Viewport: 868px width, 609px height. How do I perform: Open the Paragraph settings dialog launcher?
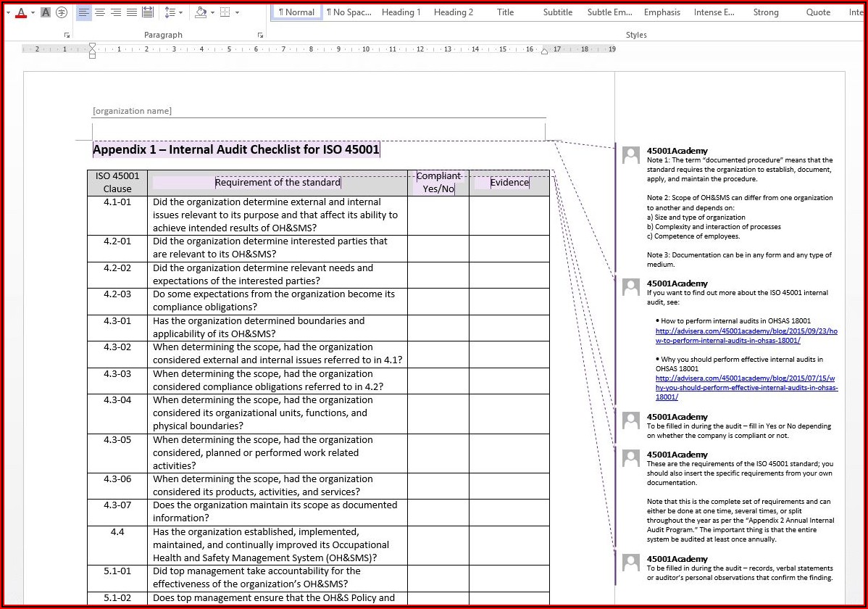point(260,35)
